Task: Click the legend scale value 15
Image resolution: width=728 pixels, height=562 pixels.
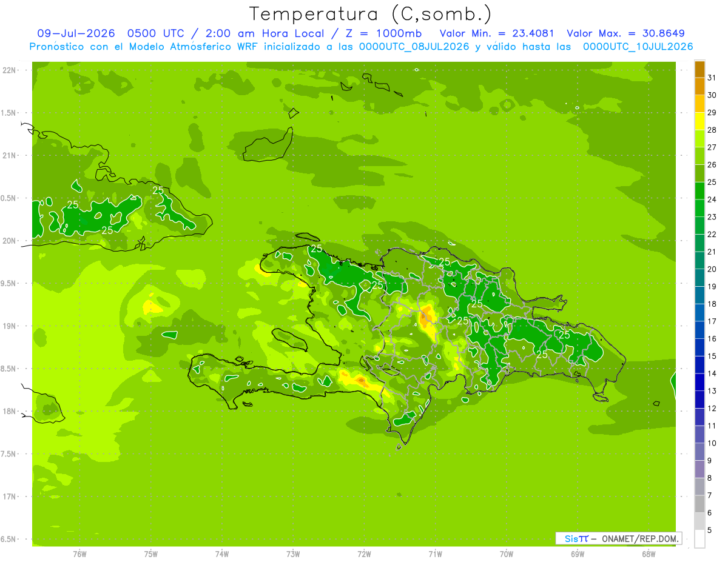Action: pyautogui.click(x=712, y=356)
